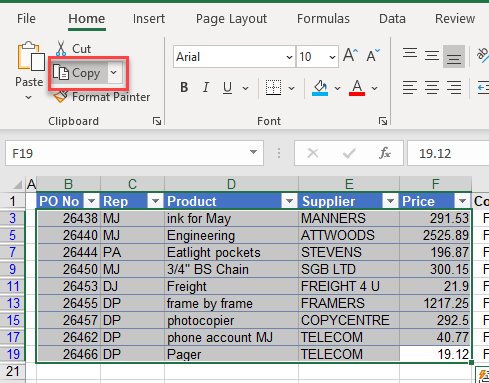Align text to the right
This screenshot has height=383, width=489.
[x=454, y=88]
